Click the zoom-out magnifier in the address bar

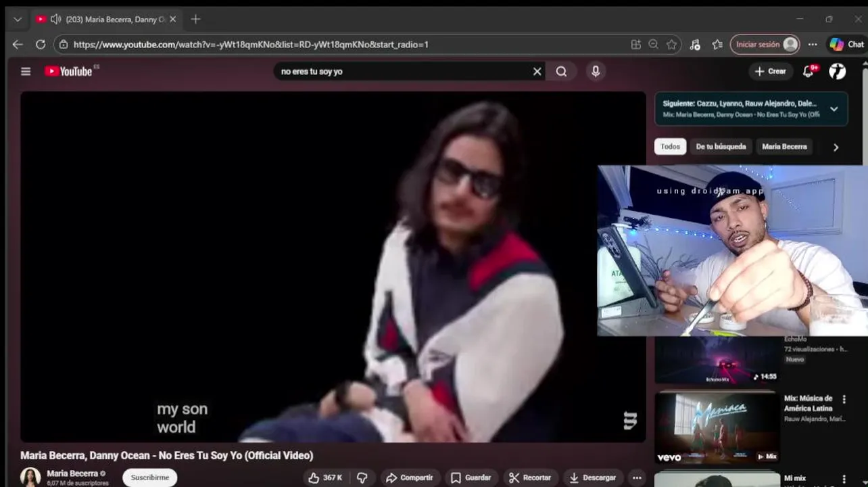(x=653, y=45)
